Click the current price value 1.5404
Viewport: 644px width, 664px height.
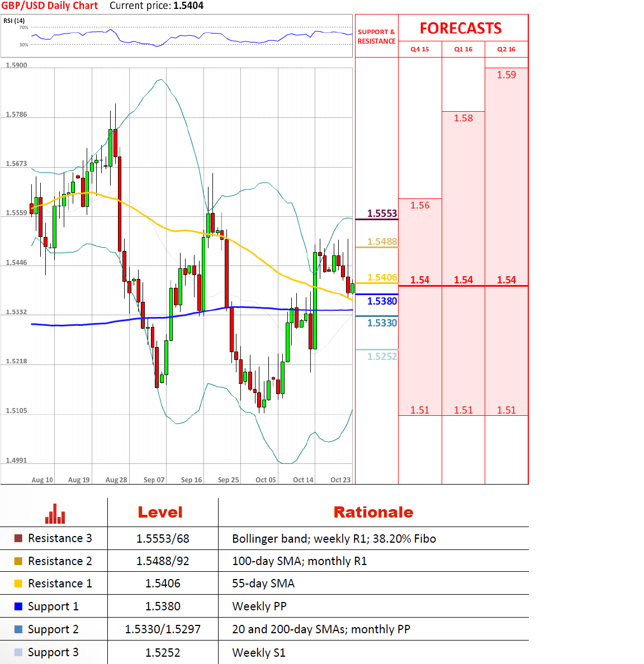coord(188,6)
